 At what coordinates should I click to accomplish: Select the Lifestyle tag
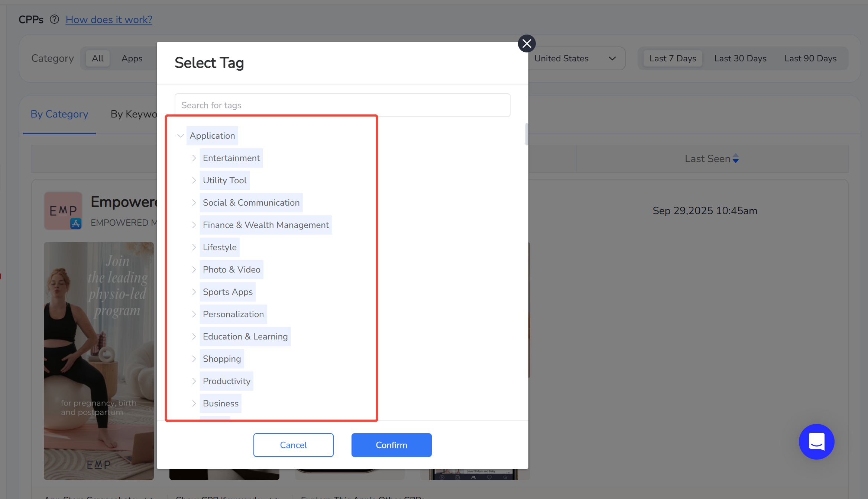(219, 247)
